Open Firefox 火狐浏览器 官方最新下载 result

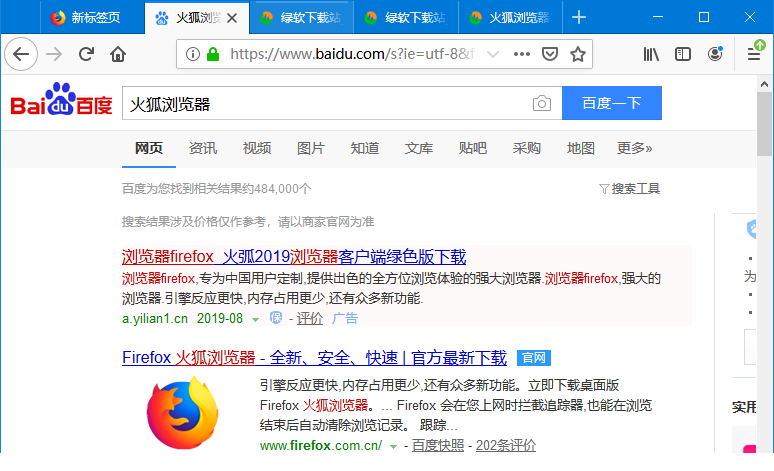314,357
